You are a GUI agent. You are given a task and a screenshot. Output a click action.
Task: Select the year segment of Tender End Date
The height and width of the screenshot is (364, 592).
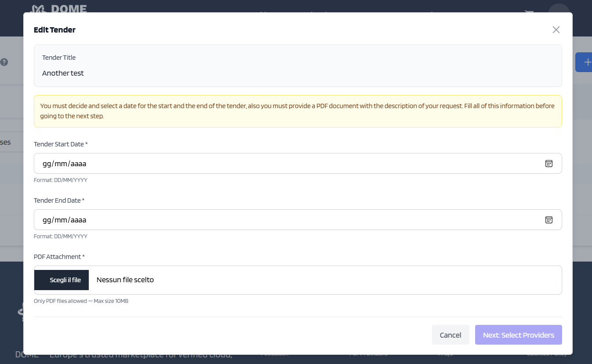pos(78,220)
